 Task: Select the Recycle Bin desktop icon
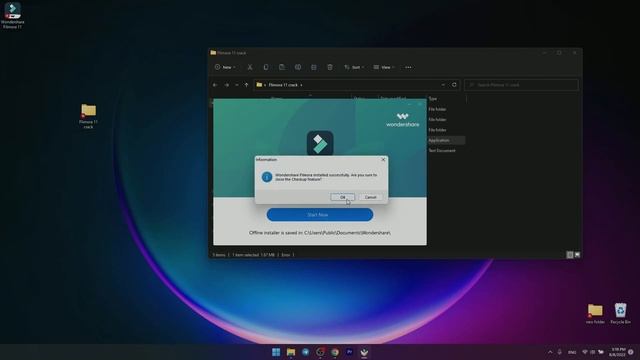pos(620,313)
